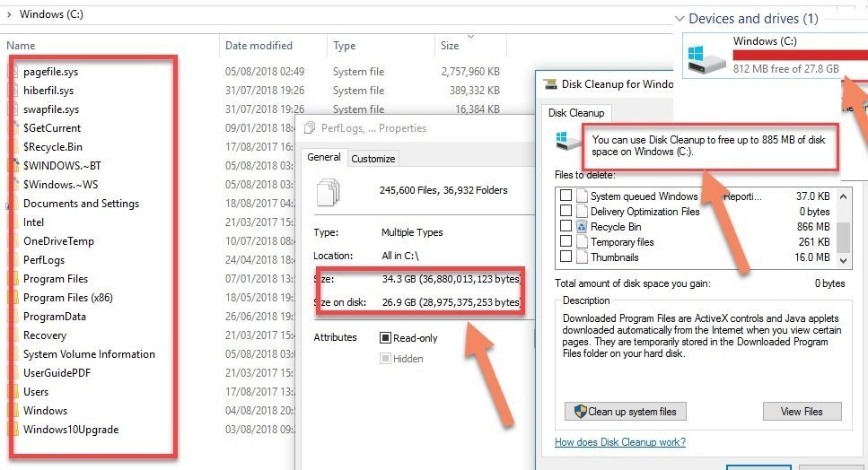Select the swapfile.sys file

[x=51, y=109]
